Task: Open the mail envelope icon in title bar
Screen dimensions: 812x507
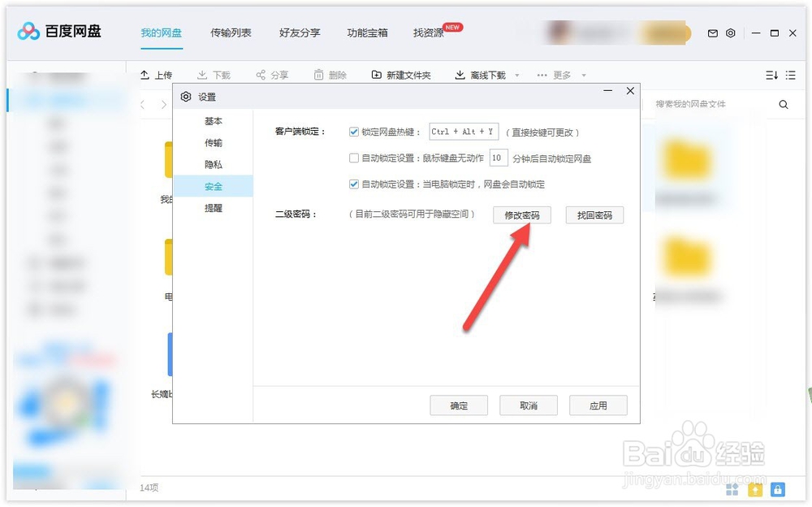Action: pyautogui.click(x=713, y=33)
